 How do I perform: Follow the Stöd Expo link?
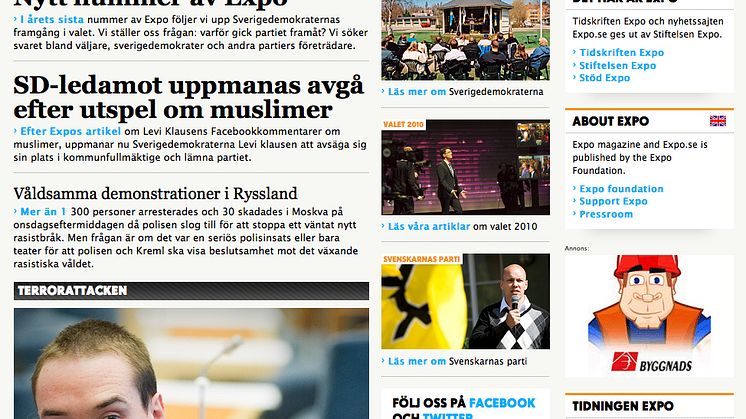(x=604, y=78)
